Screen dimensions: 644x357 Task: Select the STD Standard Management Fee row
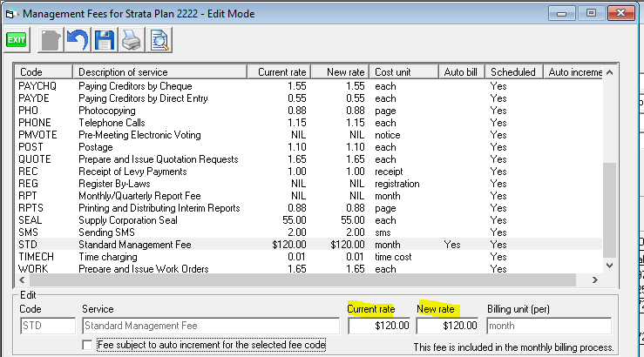tap(308, 245)
